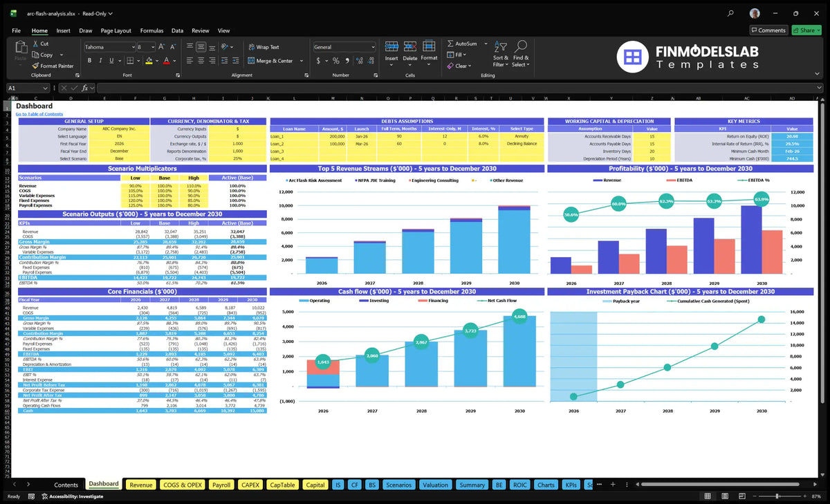Toggle Bottom Align vertical alignment
Screen dimensions: 830x504
click(x=212, y=47)
